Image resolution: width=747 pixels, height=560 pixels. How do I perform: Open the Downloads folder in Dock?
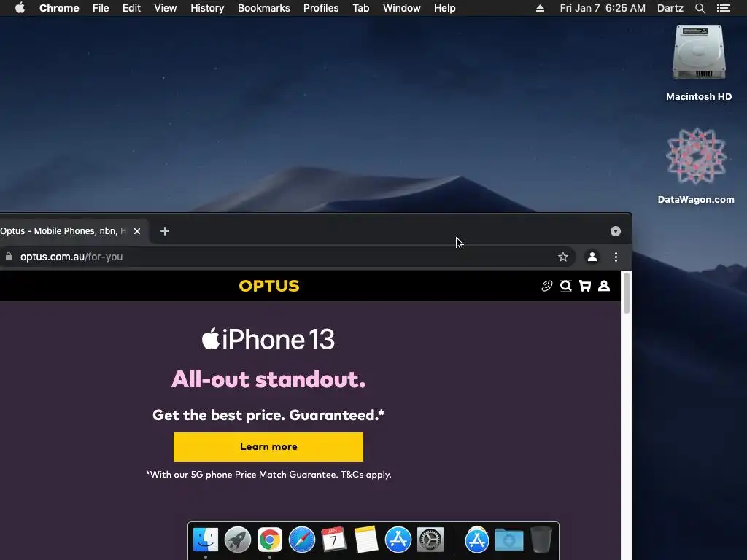click(508, 540)
